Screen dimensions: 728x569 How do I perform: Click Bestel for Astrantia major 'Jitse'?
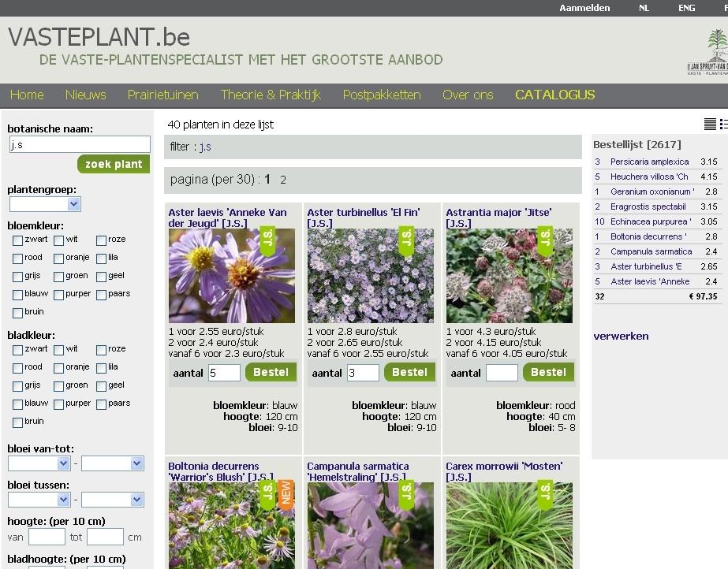[548, 372]
